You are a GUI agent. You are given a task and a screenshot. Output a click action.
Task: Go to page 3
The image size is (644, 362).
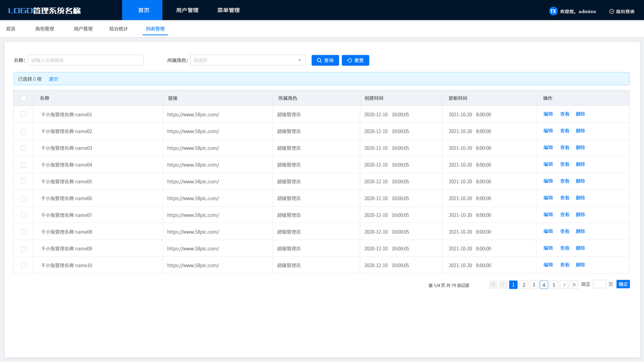[534, 285]
